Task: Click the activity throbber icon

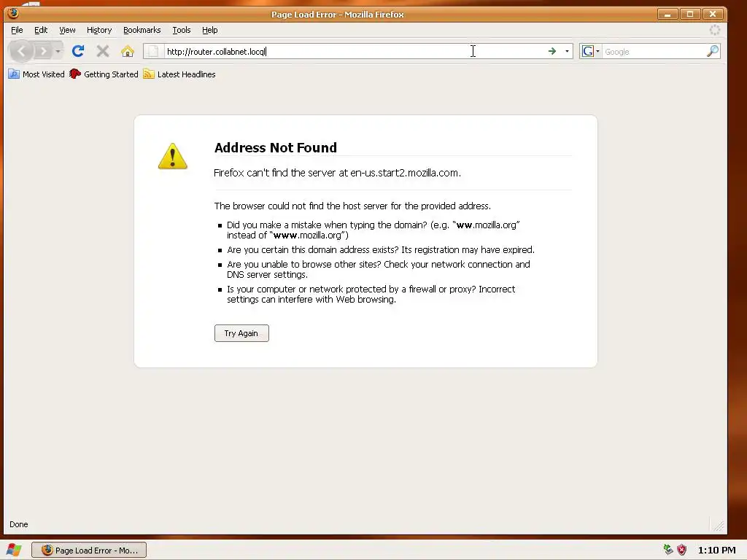Action: 715,30
